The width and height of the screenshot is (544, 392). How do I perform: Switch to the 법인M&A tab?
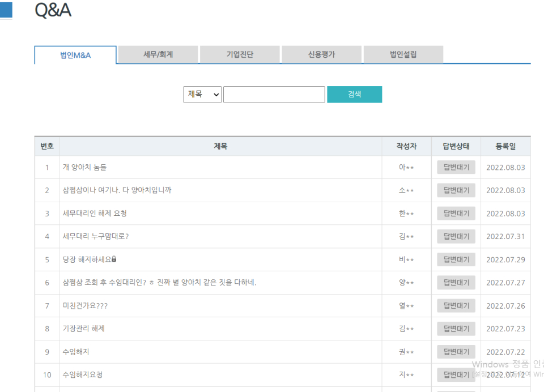[x=75, y=55]
